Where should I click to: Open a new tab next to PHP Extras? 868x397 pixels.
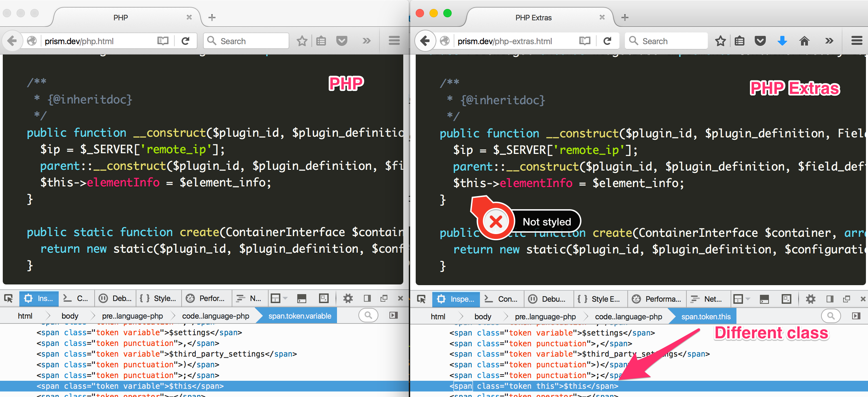(x=625, y=18)
